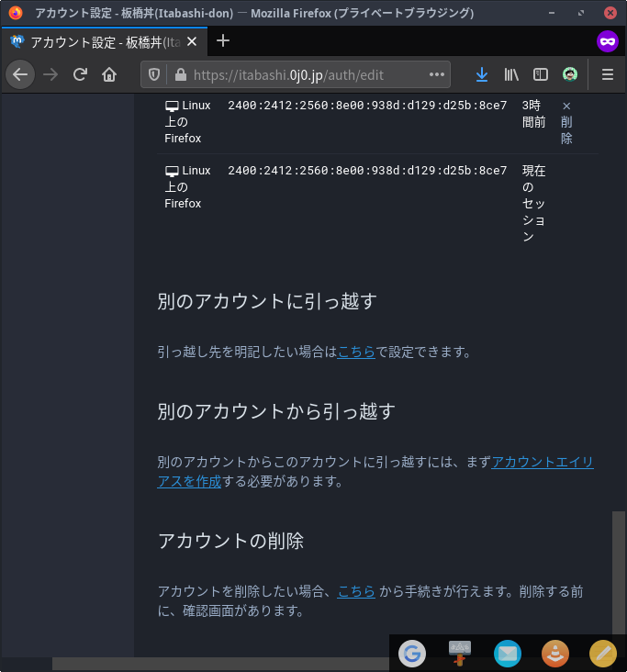
Task: Click the back navigation arrow
Action: click(20, 74)
